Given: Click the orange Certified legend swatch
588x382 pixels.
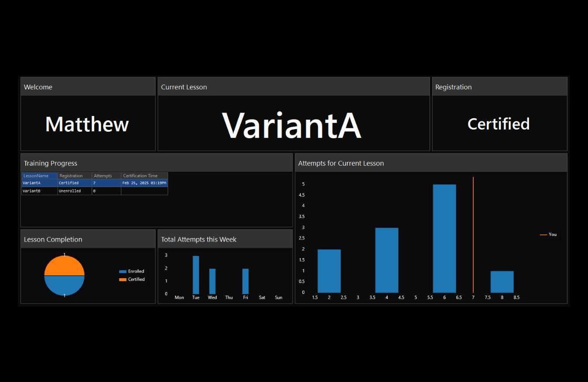Looking at the screenshot, I should (x=123, y=280).
